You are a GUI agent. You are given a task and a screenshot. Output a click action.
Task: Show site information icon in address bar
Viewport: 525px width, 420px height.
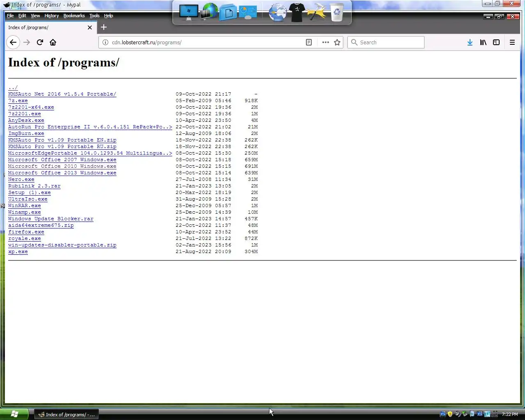[x=105, y=42]
